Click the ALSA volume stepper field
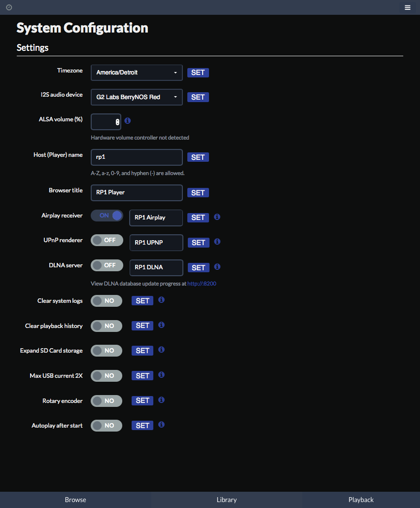Viewport: 420px width, 508px height. point(106,122)
